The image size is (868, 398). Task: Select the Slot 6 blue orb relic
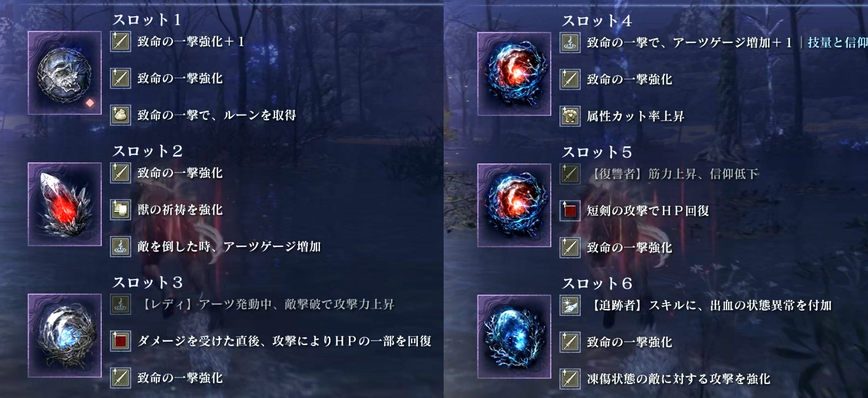(x=514, y=336)
